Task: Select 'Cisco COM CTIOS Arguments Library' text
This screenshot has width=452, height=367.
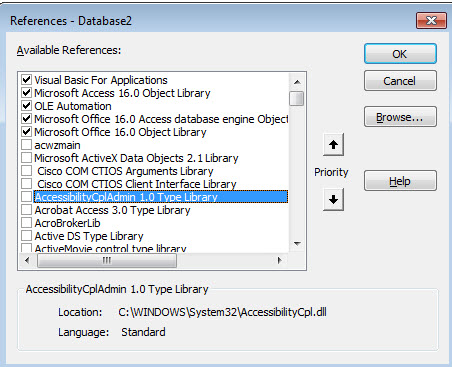Action: coord(125,171)
